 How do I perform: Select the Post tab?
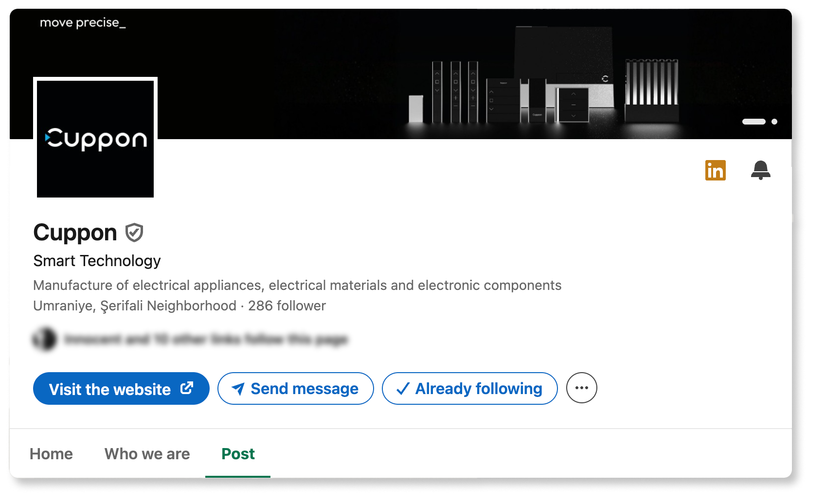[238, 454]
